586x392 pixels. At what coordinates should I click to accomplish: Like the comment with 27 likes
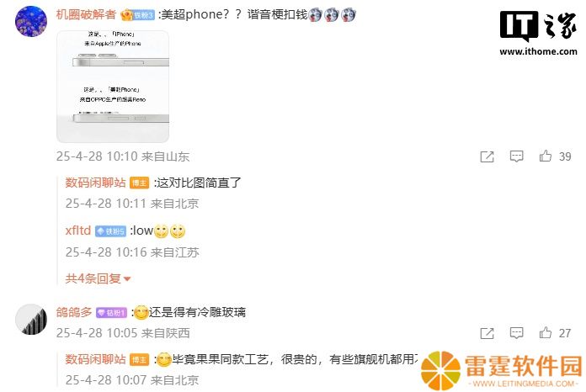click(546, 332)
